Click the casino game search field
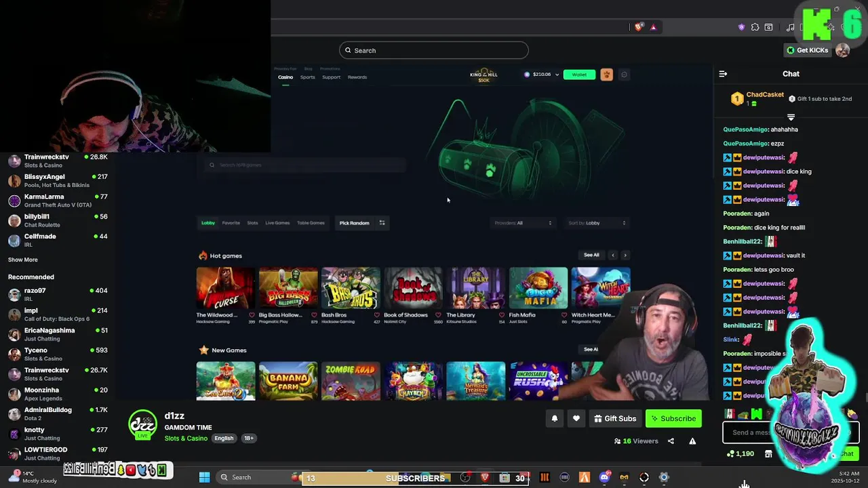This screenshot has height=488, width=868. coord(304,165)
